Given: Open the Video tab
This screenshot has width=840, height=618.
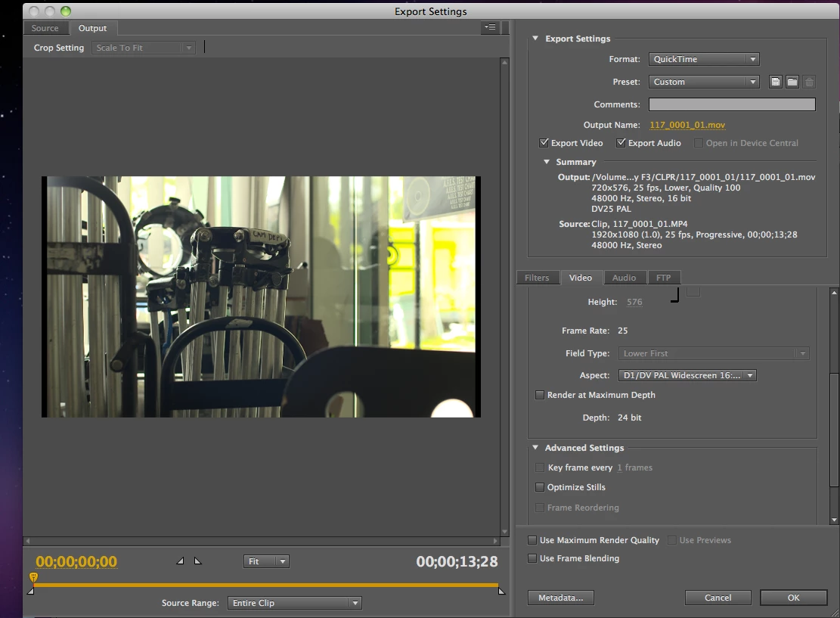Looking at the screenshot, I should (x=581, y=278).
